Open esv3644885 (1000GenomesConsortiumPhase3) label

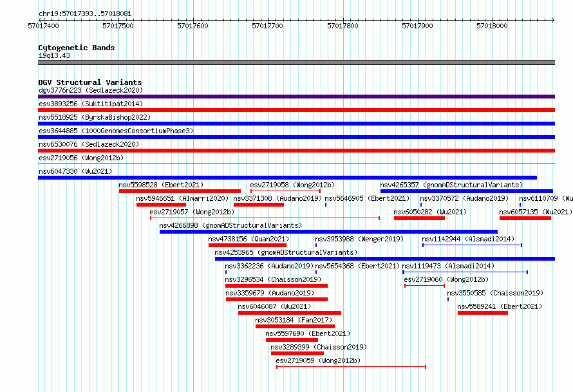tap(116, 131)
